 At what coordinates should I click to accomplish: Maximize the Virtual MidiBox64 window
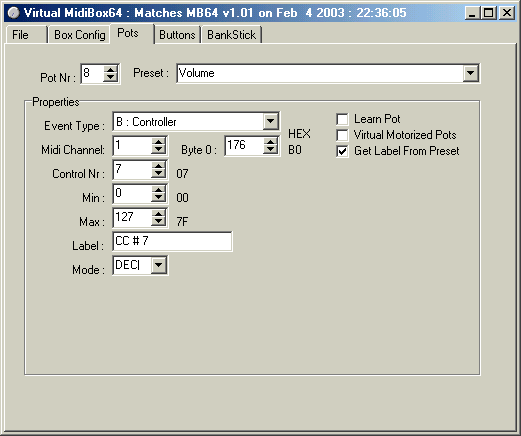click(488, 13)
